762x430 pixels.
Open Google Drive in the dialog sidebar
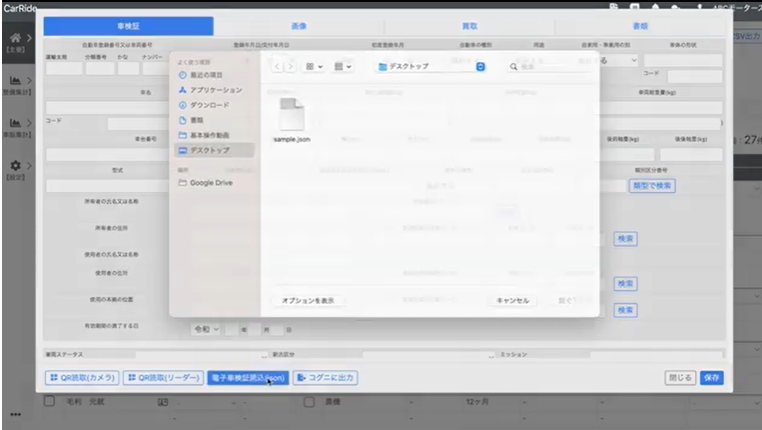210,183
